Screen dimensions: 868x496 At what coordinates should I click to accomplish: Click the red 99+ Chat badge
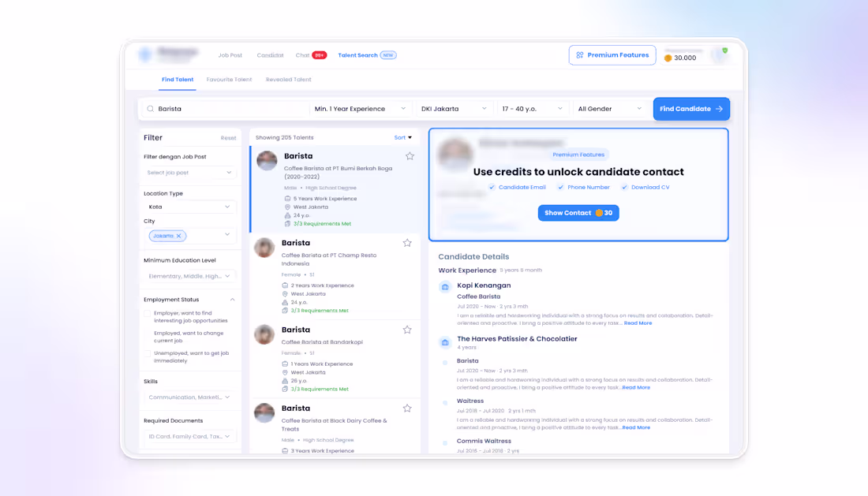(320, 55)
